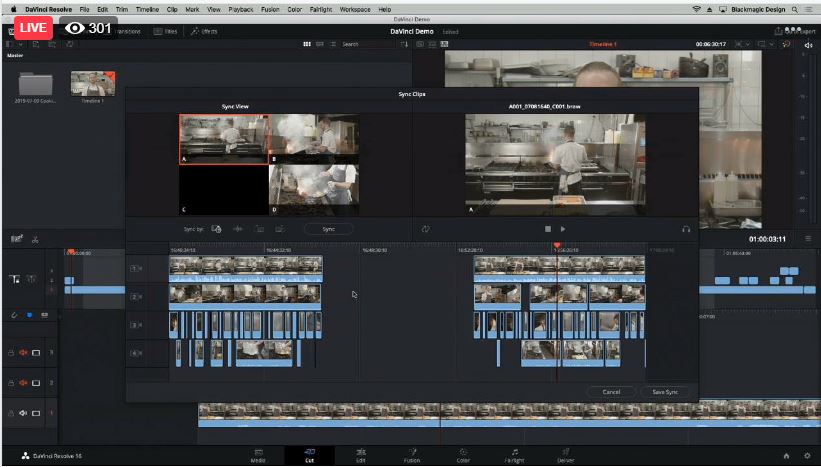This screenshot has width=821, height=467.
Task: Open the Playback menu
Action: tap(243, 8)
